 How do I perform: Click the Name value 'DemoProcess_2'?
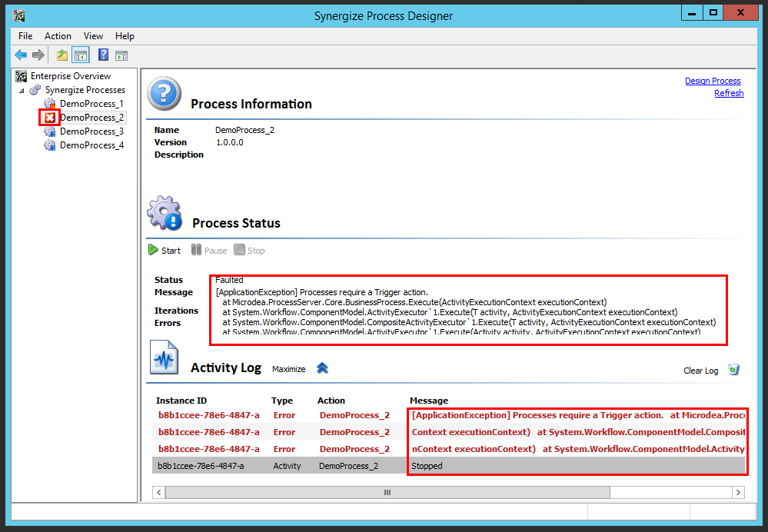tap(245, 130)
